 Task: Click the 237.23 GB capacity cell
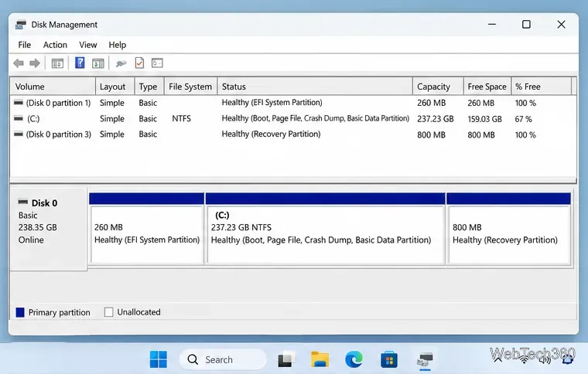436,119
